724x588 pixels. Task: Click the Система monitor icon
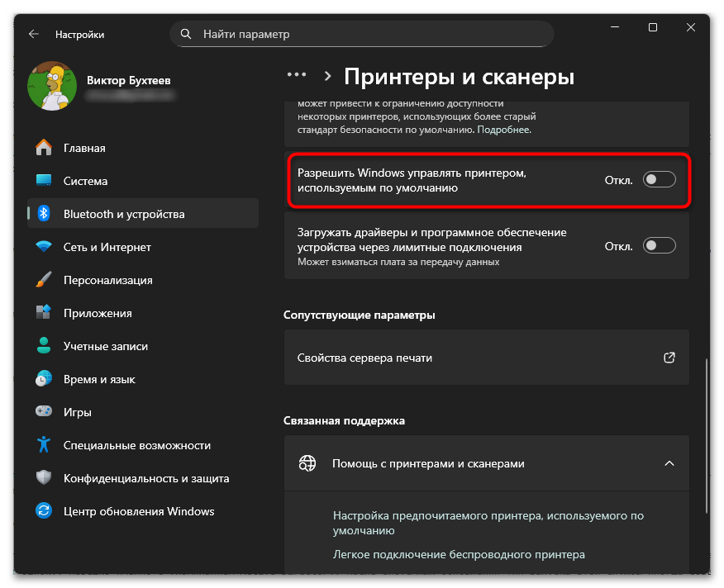[44, 181]
